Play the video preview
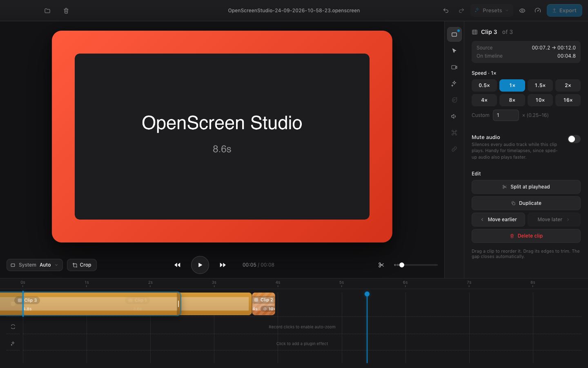This screenshot has height=368, width=588. [200, 265]
